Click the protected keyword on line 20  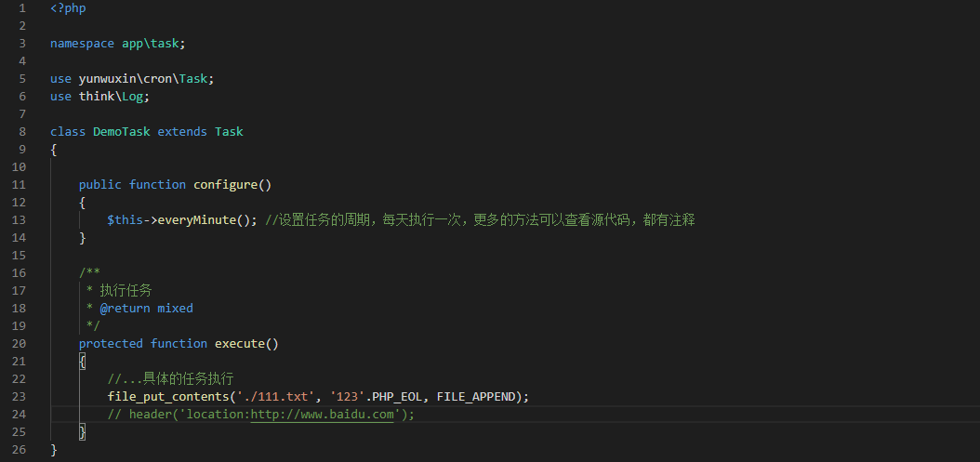pyautogui.click(x=111, y=344)
